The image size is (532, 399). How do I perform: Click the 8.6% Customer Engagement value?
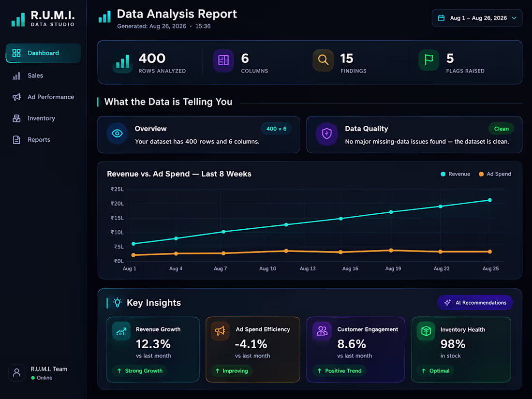point(352,344)
